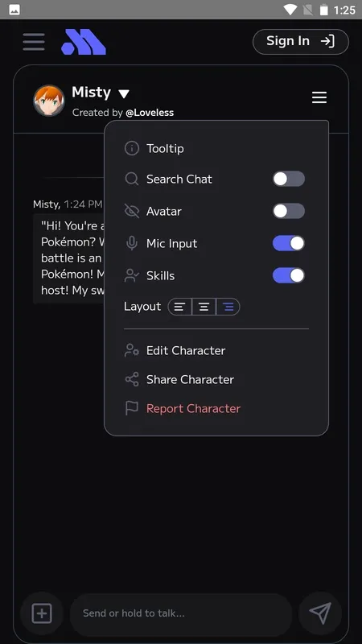Switch off the Skills toggle
The image size is (362, 644).
[x=289, y=275]
